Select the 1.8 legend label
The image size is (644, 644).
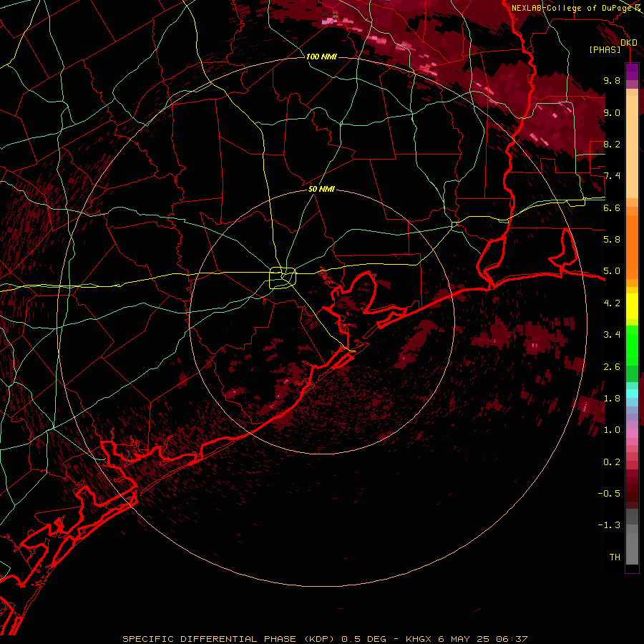612,399
